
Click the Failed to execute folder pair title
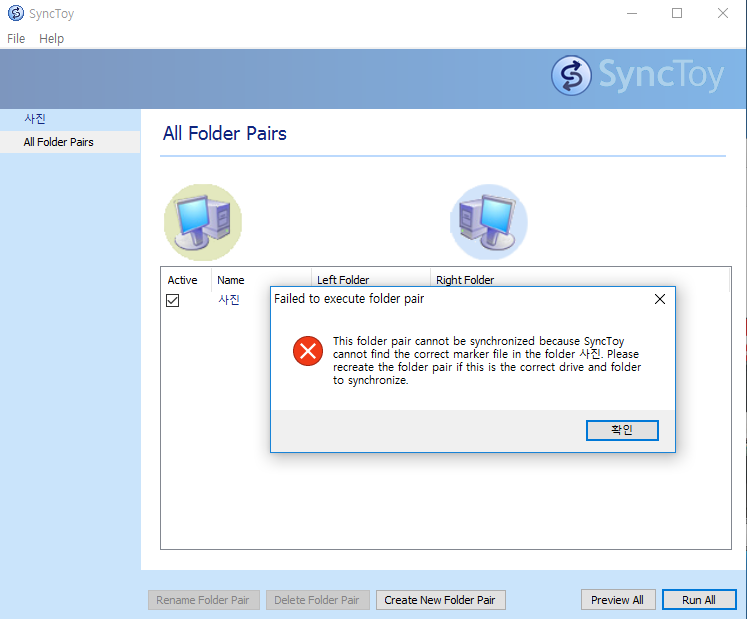click(x=349, y=299)
